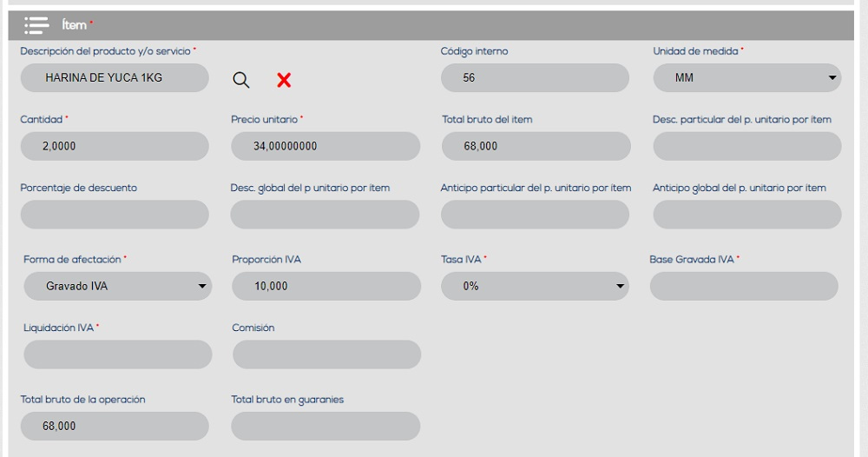Click the red X clear product icon

pyautogui.click(x=284, y=80)
